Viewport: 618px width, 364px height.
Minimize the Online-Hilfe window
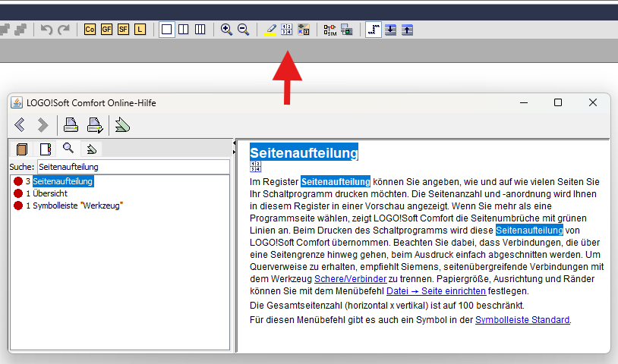(x=524, y=102)
